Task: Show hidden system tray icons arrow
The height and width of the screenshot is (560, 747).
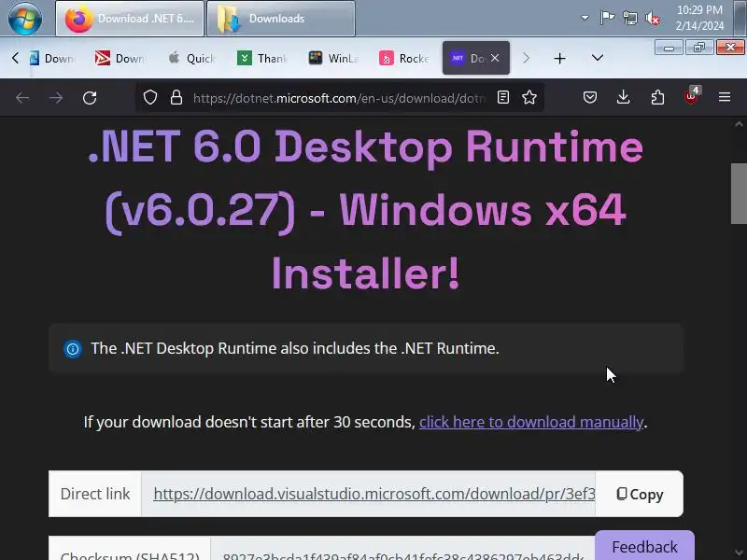Action: pos(585,18)
